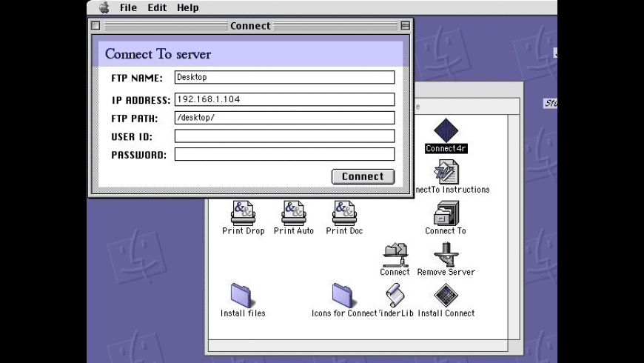Open the Help menu
644x363 pixels.
click(188, 7)
